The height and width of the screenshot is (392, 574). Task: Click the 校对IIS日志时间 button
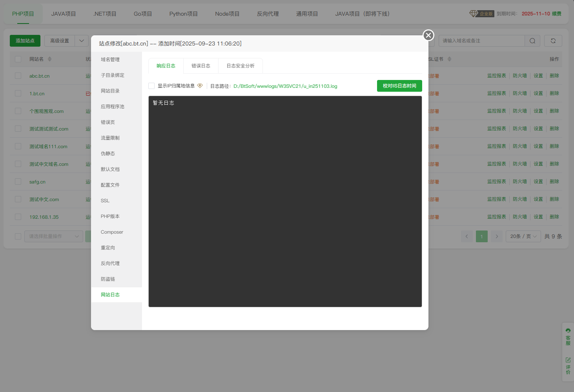[399, 85]
